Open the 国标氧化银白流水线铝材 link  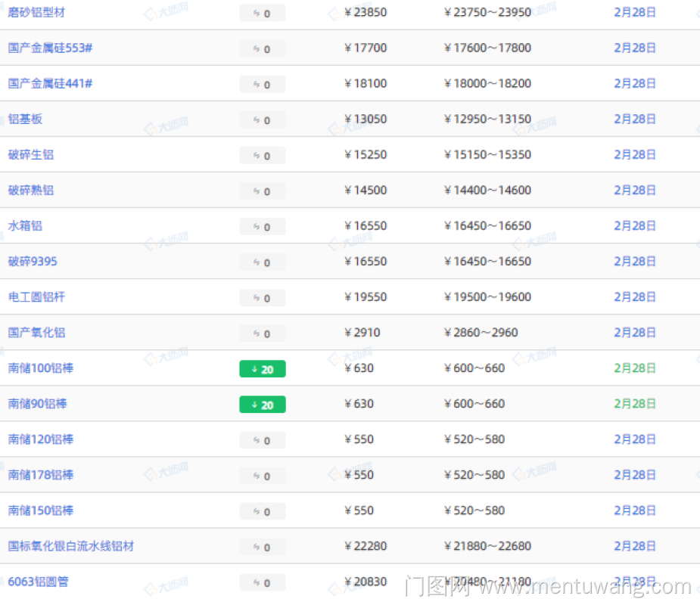click(71, 546)
